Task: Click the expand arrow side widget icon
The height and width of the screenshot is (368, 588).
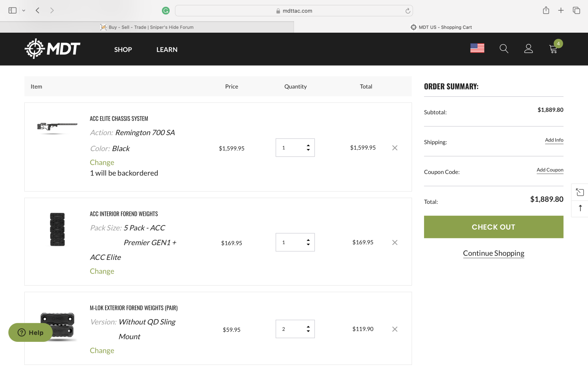Action: point(580,192)
